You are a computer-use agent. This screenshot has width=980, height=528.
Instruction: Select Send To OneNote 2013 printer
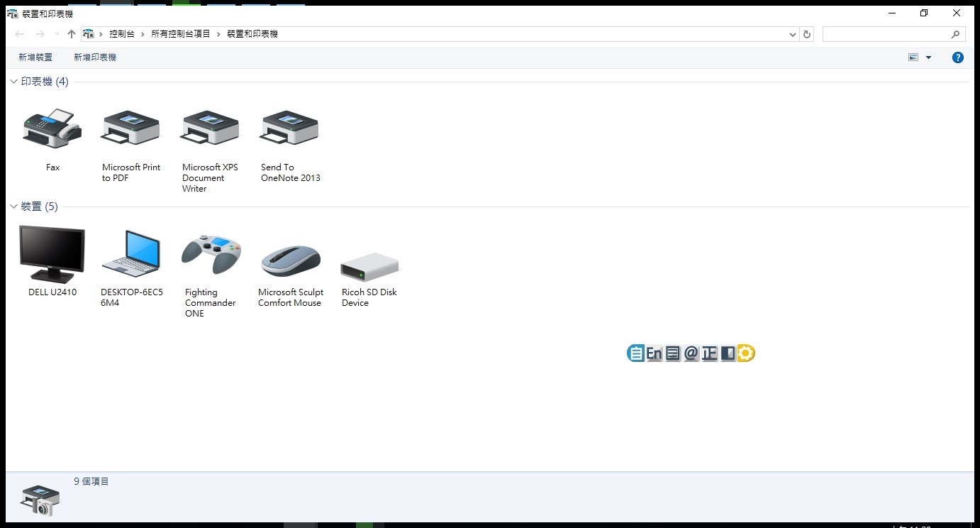click(x=290, y=129)
